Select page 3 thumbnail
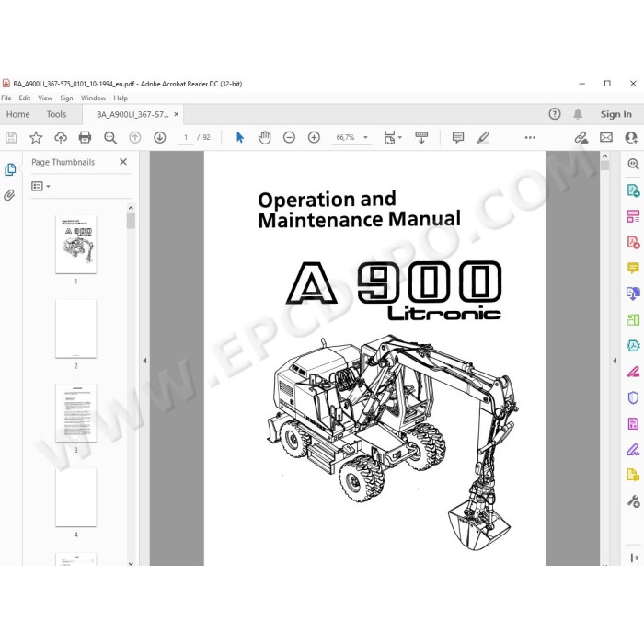Viewport: 644px width, 644px height. tap(76, 413)
